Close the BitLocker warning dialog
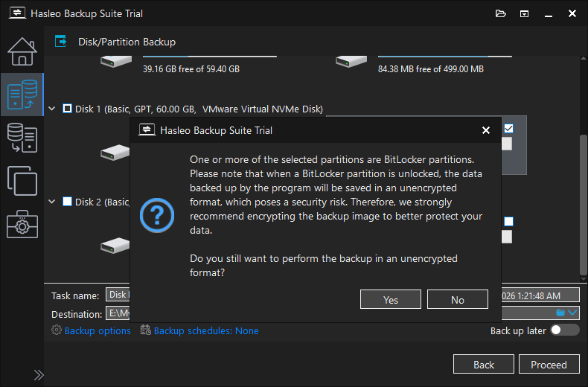Viewport: 588px width, 387px height. click(485, 130)
